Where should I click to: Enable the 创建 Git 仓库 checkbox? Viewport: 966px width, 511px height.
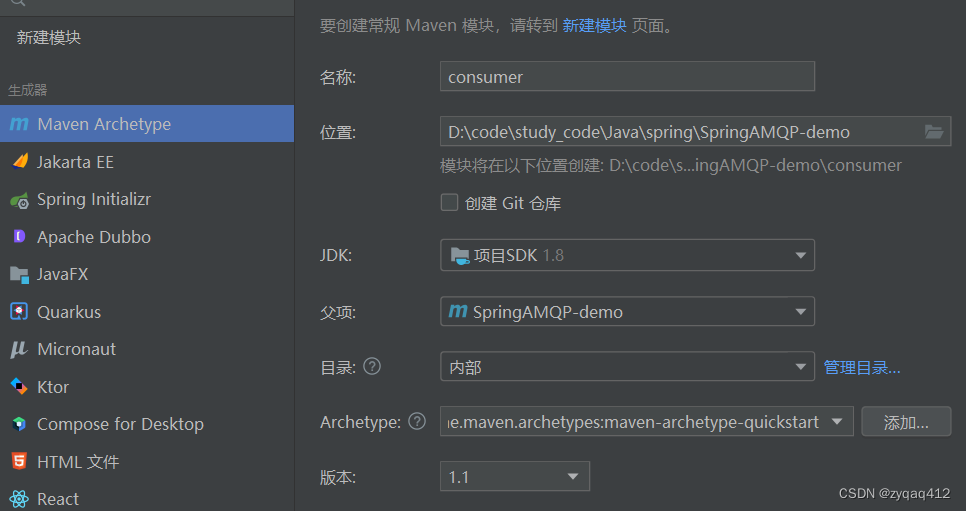pos(449,202)
